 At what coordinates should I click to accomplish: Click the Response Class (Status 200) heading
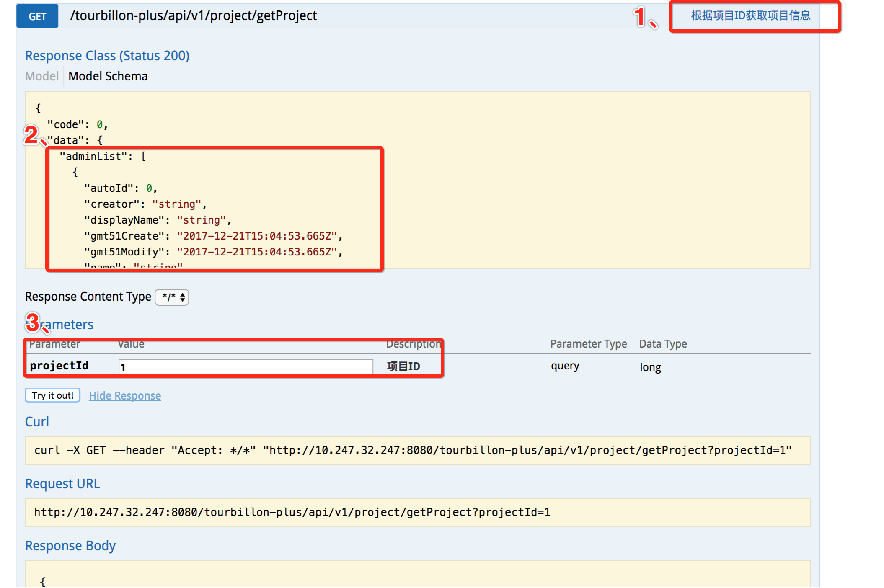[x=107, y=56]
